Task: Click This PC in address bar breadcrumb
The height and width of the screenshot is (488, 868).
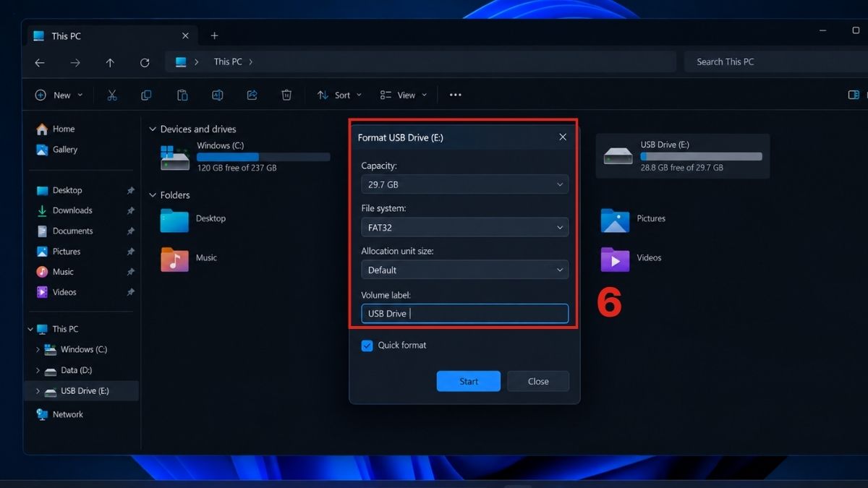Action: point(228,62)
